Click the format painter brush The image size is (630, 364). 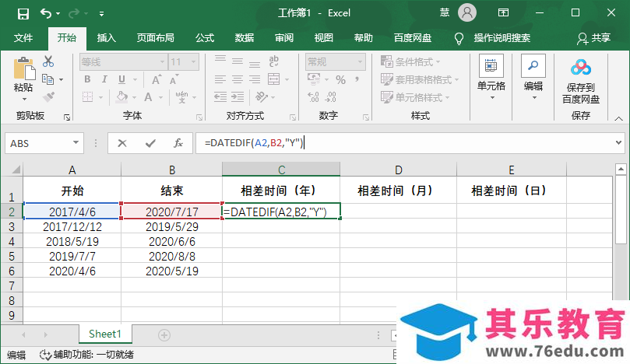tap(48, 96)
